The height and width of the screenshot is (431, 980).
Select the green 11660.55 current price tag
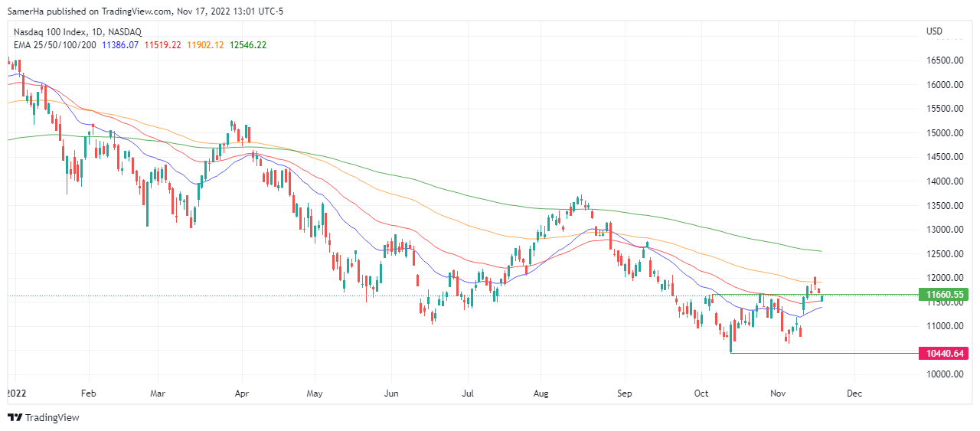click(x=943, y=295)
